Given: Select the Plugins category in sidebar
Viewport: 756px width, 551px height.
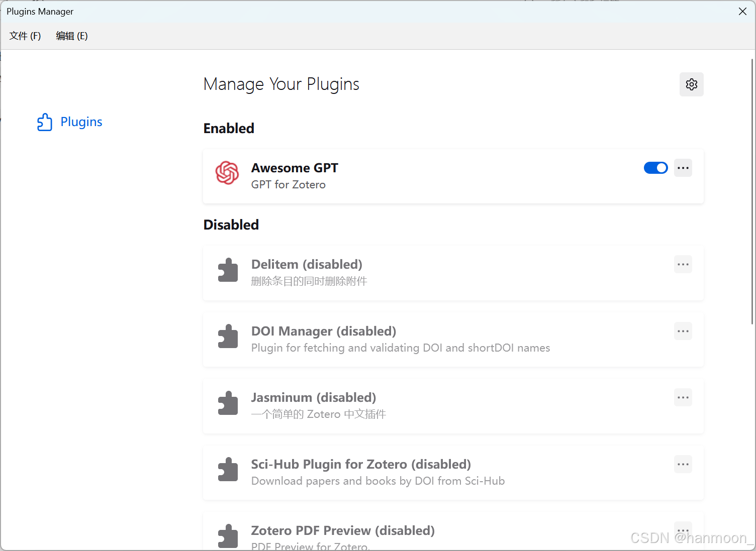Looking at the screenshot, I should point(70,122).
